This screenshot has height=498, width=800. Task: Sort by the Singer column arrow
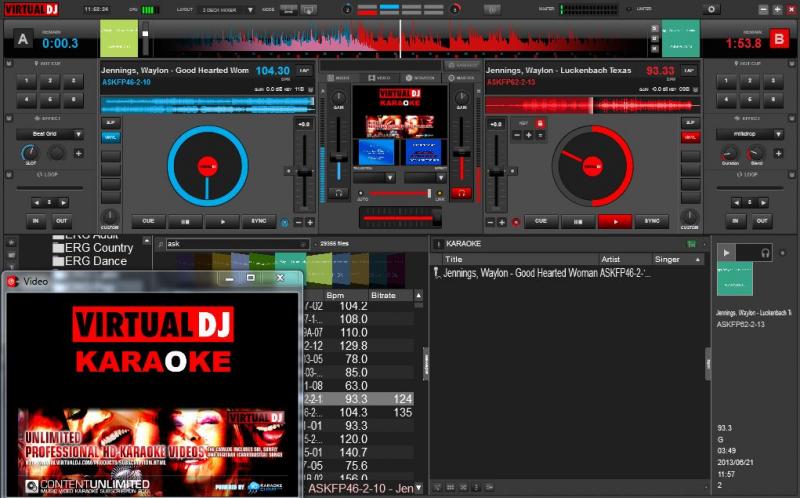click(x=697, y=260)
